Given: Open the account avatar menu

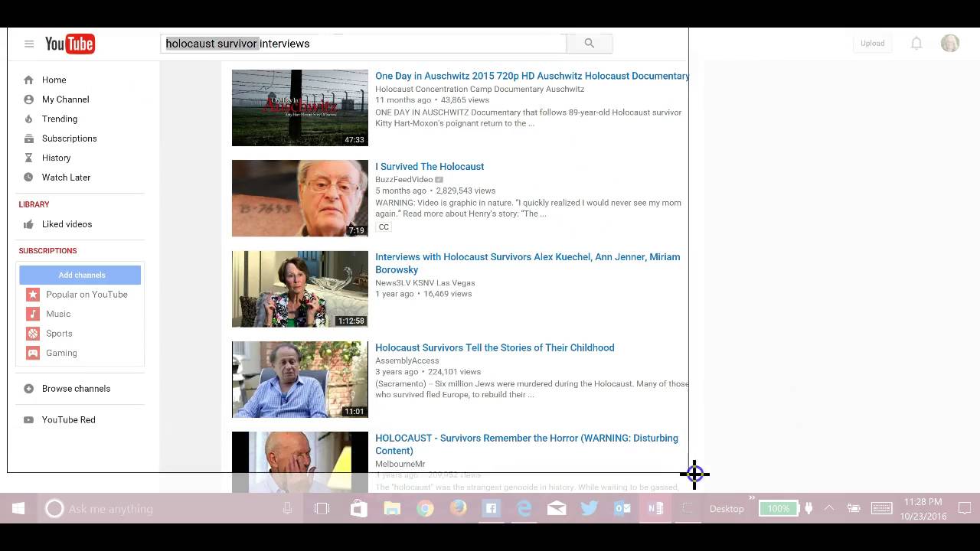Looking at the screenshot, I should pos(950,44).
